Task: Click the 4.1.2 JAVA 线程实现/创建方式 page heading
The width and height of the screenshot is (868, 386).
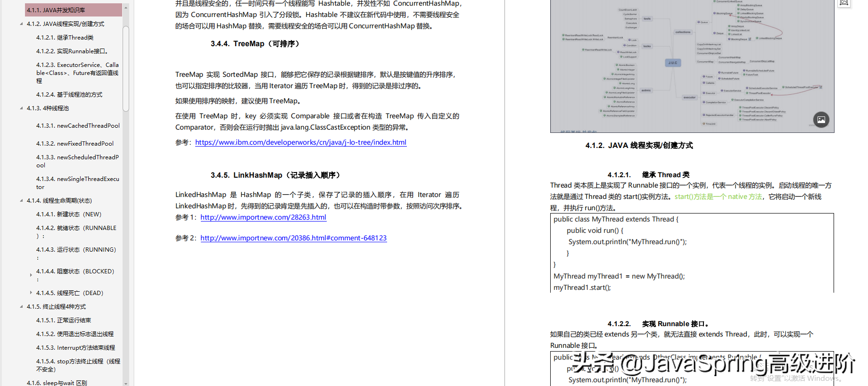Action: [x=639, y=146]
